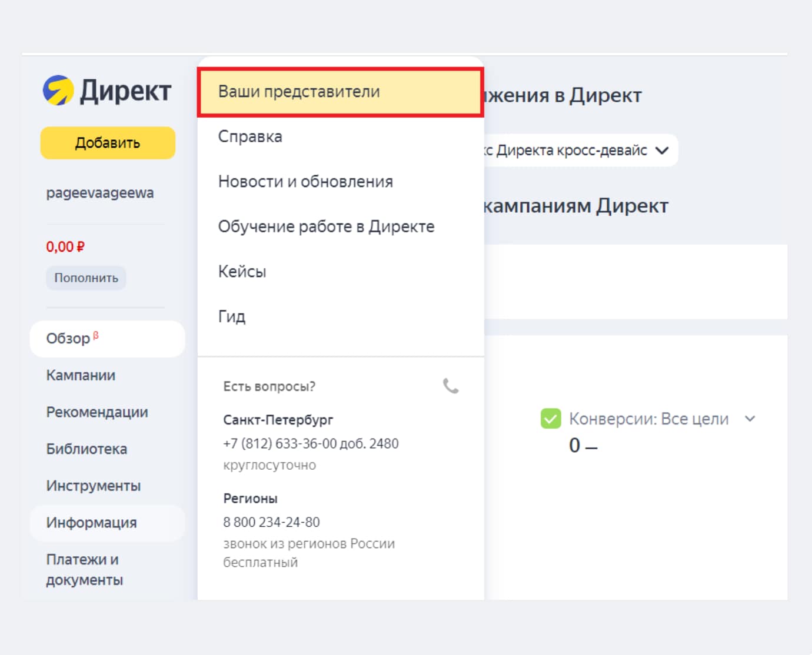Select Информация in the sidebar
Screen dimensions: 812x655
[107, 523]
